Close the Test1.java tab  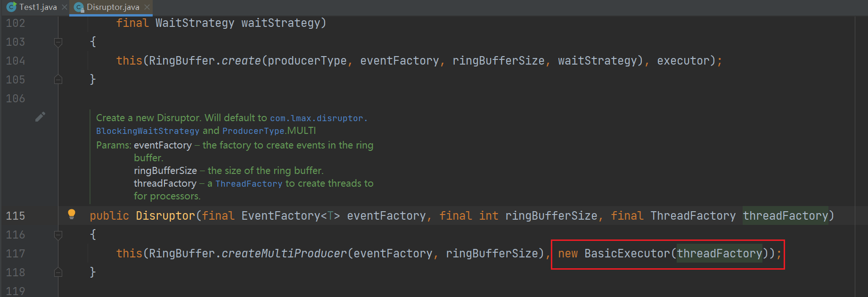(x=65, y=7)
